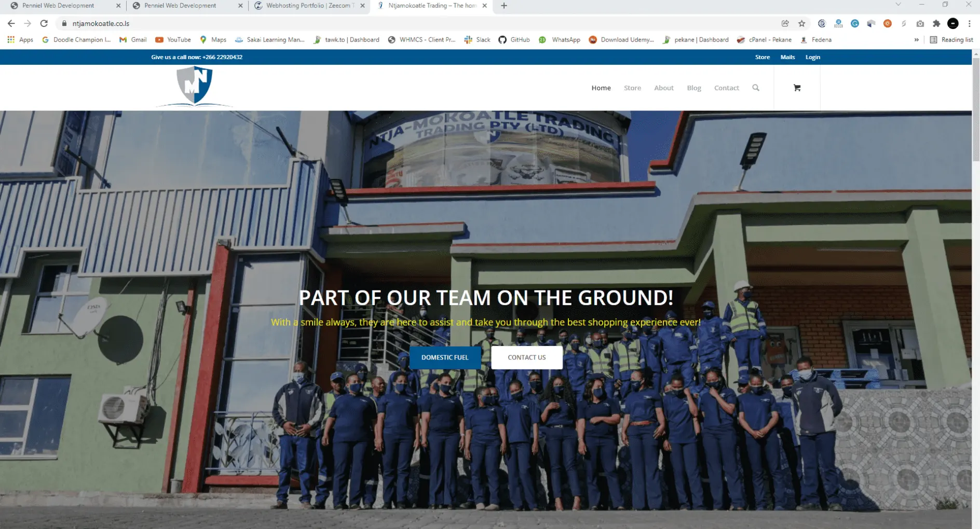
Task: Click the website search magnifier icon
Action: tap(756, 88)
